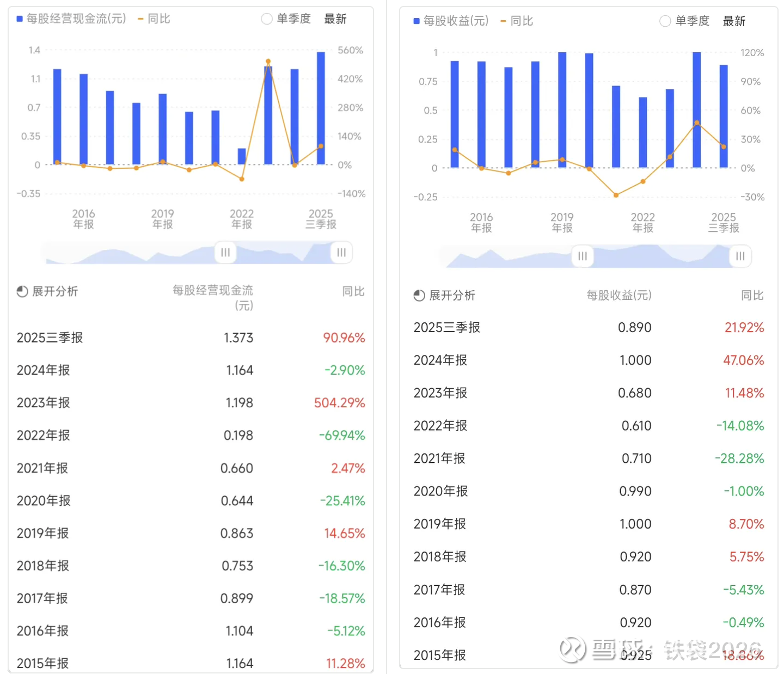
Task: Toggle 同比 legend in cash flow chart
Action: click(x=154, y=19)
